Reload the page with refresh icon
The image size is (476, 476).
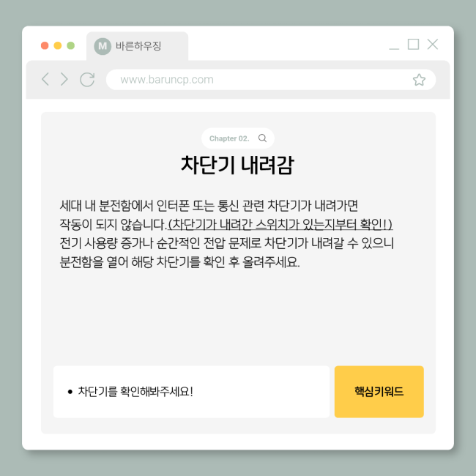87,80
